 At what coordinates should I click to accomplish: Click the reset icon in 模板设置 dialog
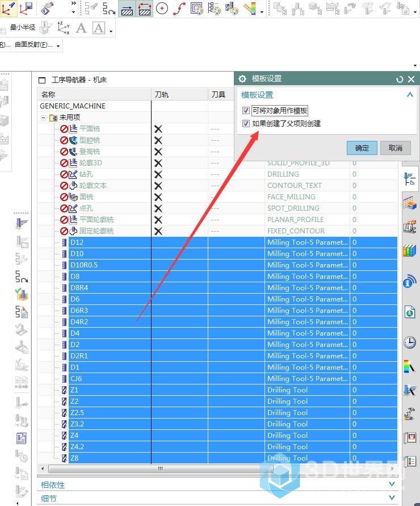[x=400, y=79]
